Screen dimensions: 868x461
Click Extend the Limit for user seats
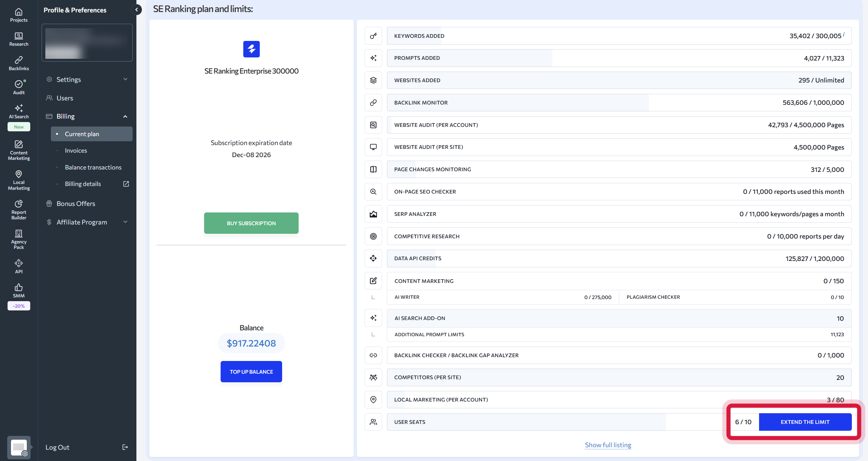pyautogui.click(x=805, y=422)
